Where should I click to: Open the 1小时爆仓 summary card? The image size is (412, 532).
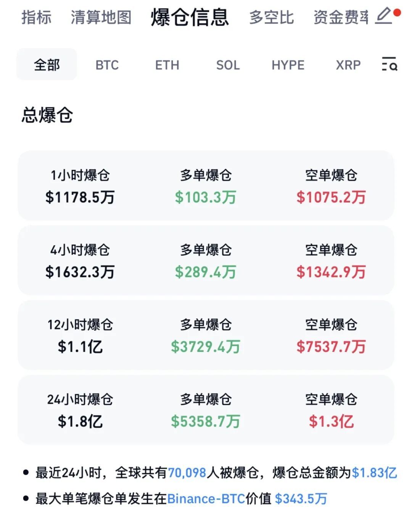coord(206,185)
